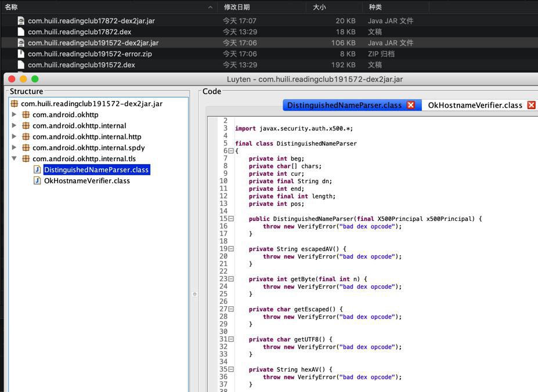The width and height of the screenshot is (538, 392).
Task: Click the readingclub191572-error.zip file icon
Action: tap(21, 54)
